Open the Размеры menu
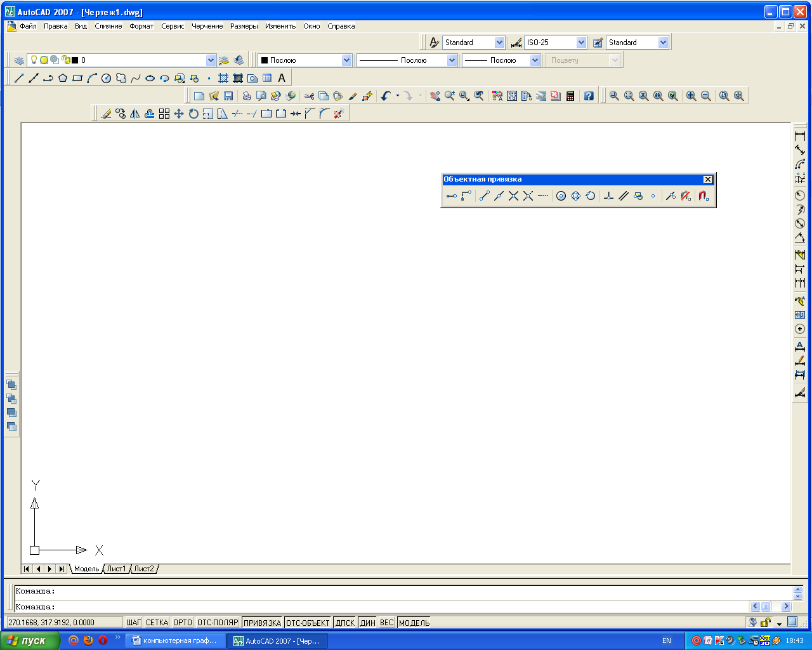The image size is (812, 650). pyautogui.click(x=244, y=26)
